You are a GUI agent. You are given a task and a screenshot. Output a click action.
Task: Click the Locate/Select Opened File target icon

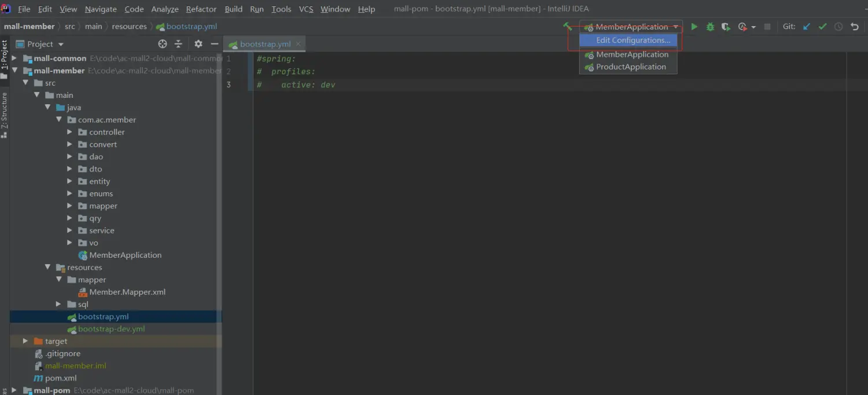coord(163,44)
